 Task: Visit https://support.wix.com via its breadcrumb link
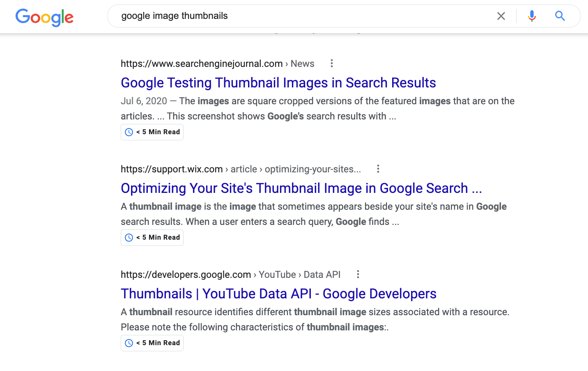point(172,169)
